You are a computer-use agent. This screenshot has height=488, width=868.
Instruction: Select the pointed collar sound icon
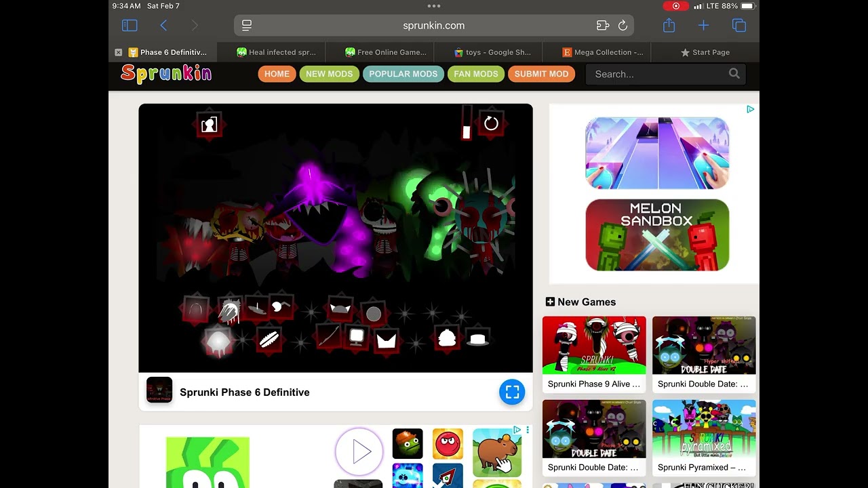coord(387,340)
